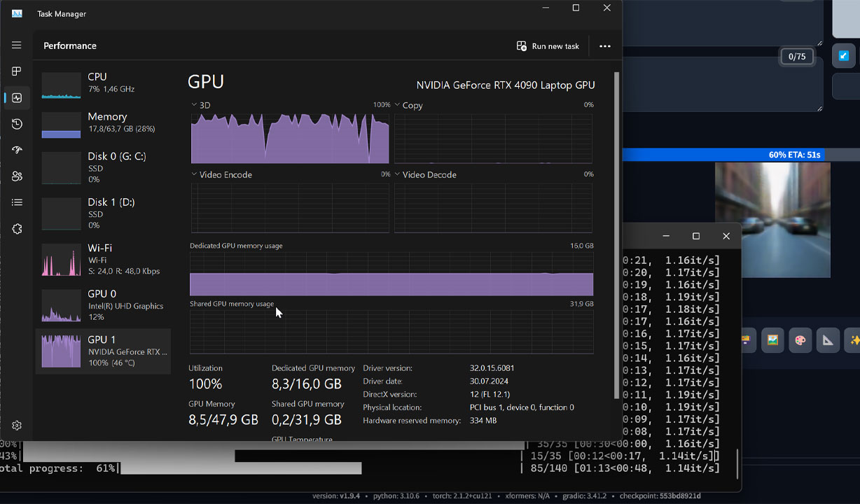Open the Task Manager navigation menu
Screen dimensions: 860x504
pyautogui.click(x=16, y=45)
